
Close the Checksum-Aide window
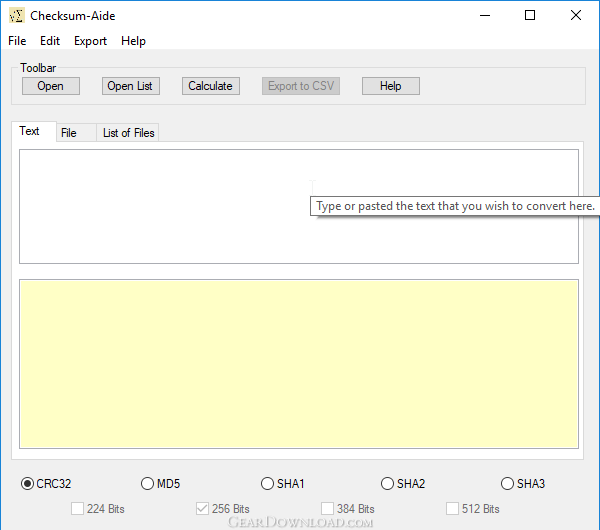(576, 16)
